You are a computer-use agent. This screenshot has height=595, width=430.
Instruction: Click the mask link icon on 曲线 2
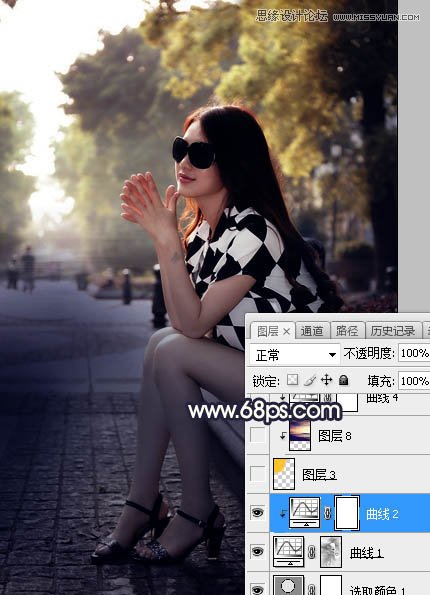328,513
